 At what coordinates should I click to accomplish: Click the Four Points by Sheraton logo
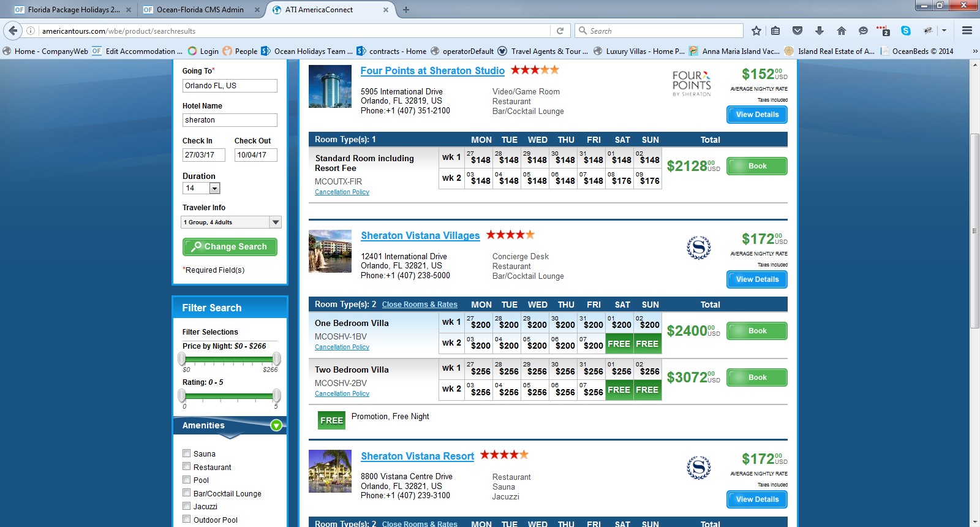pyautogui.click(x=692, y=83)
